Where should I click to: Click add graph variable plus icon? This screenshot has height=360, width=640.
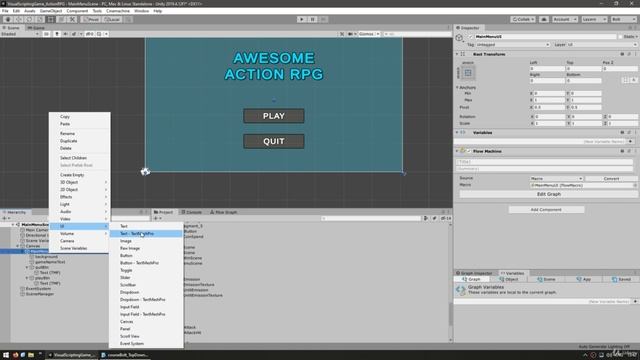(635, 301)
